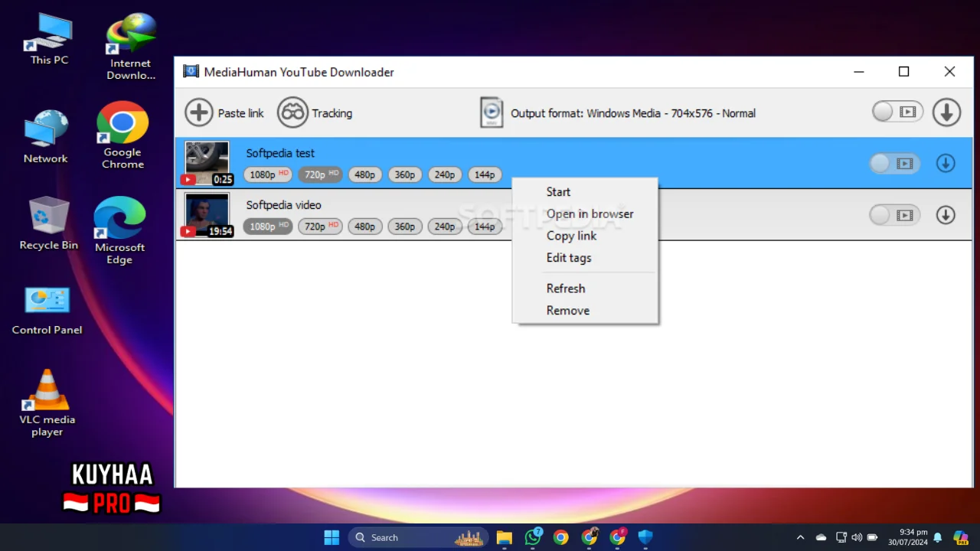Click the taskbar Search box
Viewport: 980px width, 551px height.
pyautogui.click(x=419, y=537)
